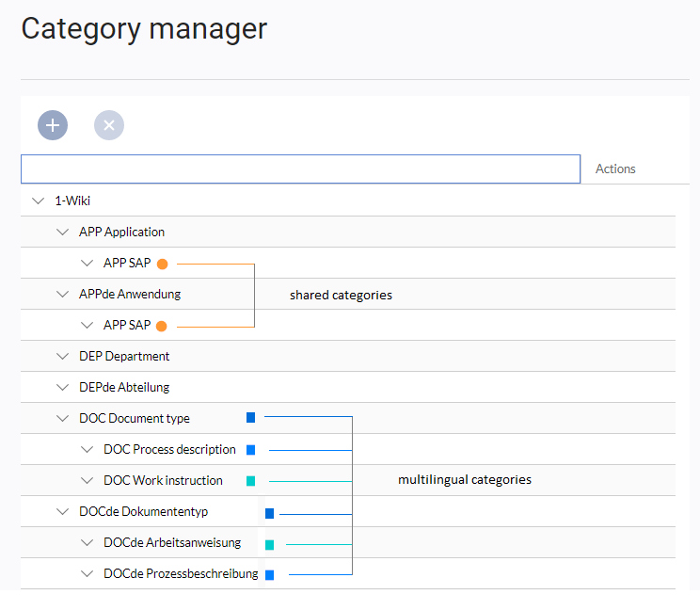Viewport: 700px width, 610px height.
Task: Click teal square beside DOCde Arbeitsanweisung
Action: tap(270, 545)
